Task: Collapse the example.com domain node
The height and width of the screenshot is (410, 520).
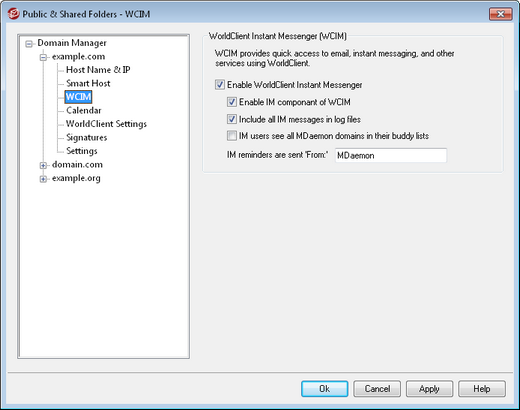Action: coord(43,57)
